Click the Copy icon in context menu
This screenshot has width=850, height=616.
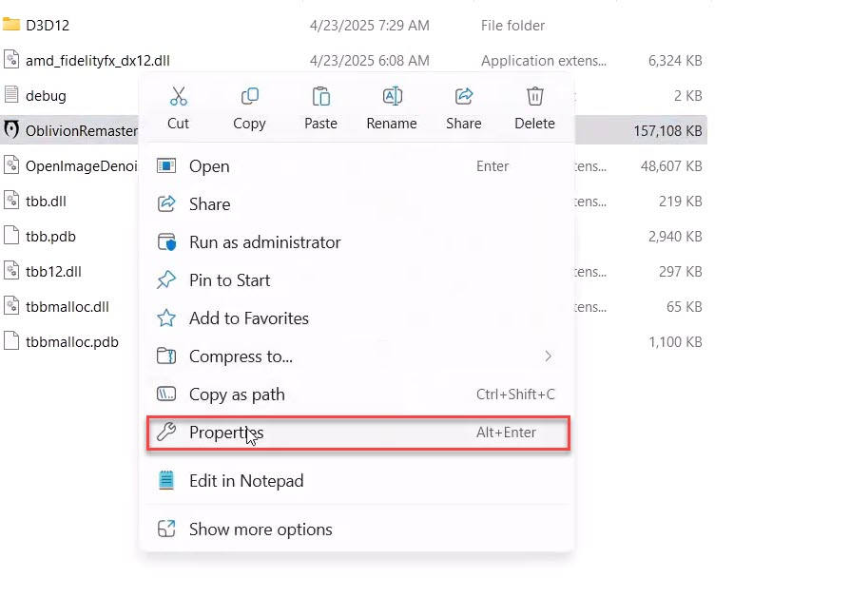tap(249, 96)
